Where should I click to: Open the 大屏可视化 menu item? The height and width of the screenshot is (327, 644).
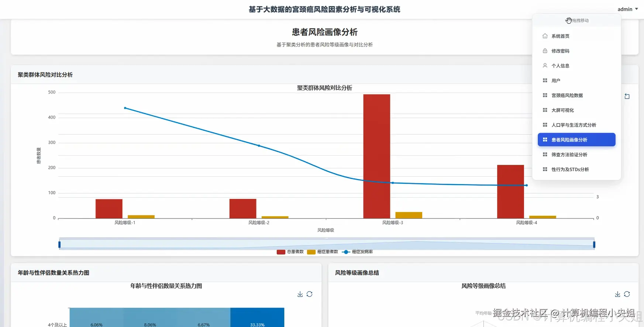576,110
